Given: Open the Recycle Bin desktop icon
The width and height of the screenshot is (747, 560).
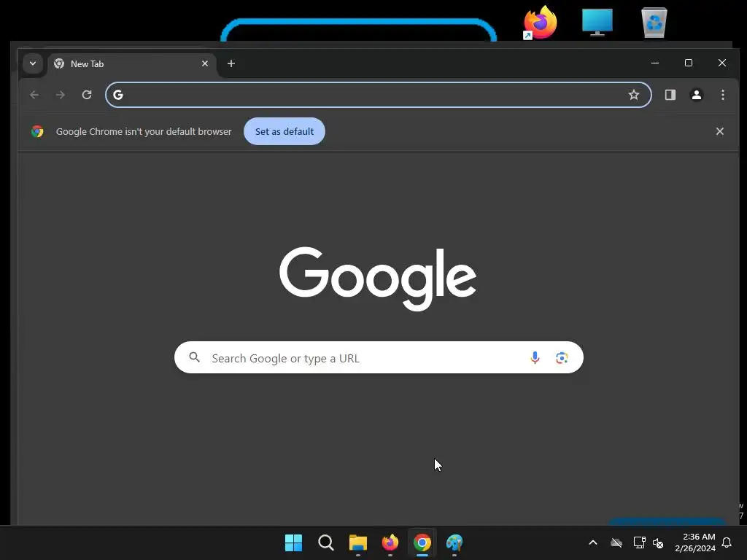Looking at the screenshot, I should (654, 23).
